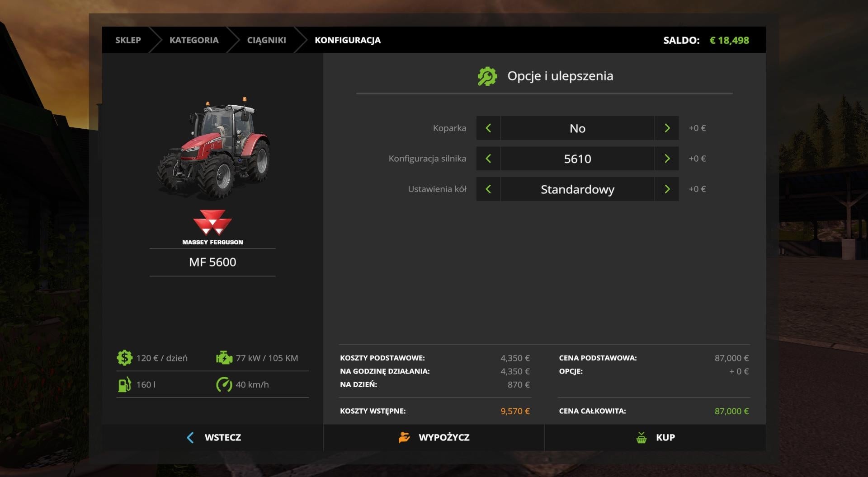Select previous Koparka option

click(488, 128)
